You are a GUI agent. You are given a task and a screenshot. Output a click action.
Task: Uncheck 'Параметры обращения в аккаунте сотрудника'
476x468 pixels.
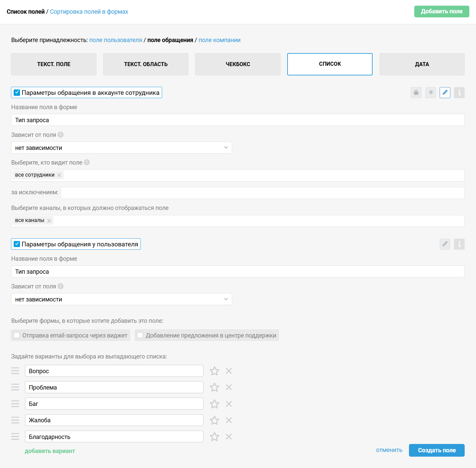click(x=17, y=92)
